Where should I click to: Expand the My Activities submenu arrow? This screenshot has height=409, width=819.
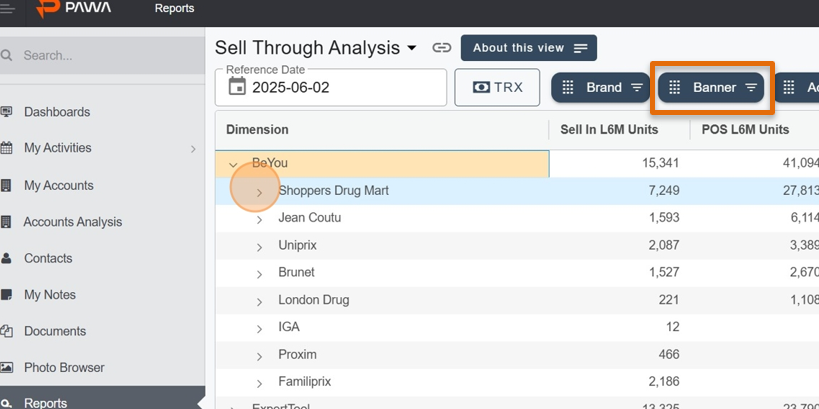[193, 149]
